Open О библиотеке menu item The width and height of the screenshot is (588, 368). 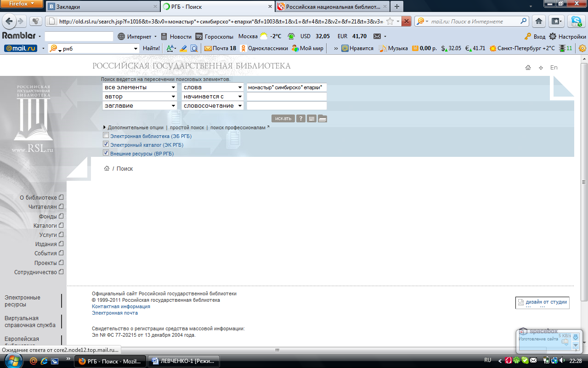(x=41, y=197)
